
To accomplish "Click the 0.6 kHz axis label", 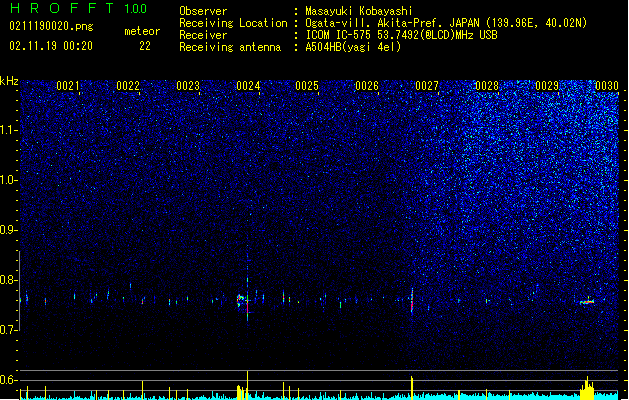I will click(9, 380).
